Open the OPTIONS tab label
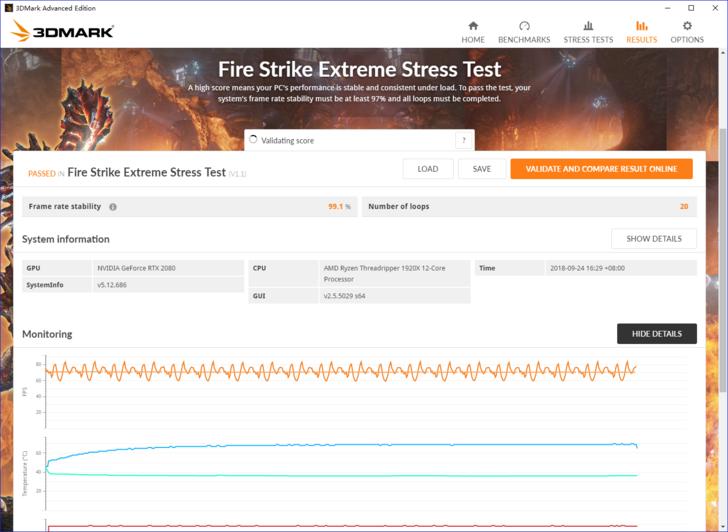The width and height of the screenshot is (728, 532). [687, 40]
